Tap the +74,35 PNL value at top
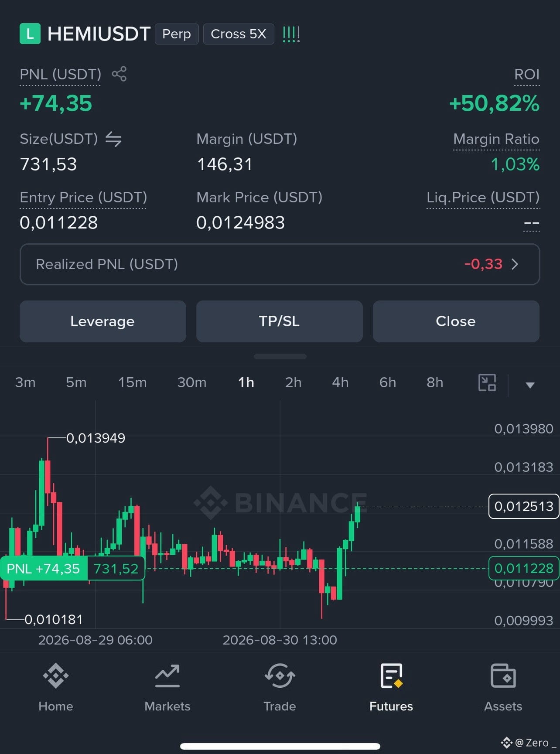The width and height of the screenshot is (560, 754). click(56, 103)
